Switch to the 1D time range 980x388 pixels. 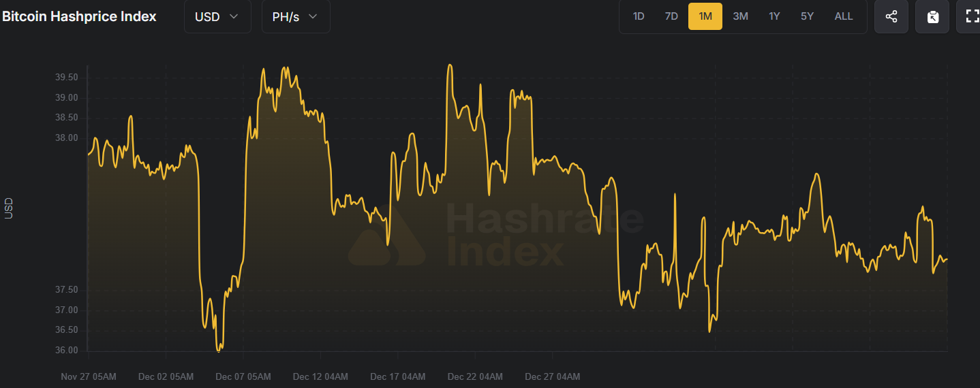point(639,16)
